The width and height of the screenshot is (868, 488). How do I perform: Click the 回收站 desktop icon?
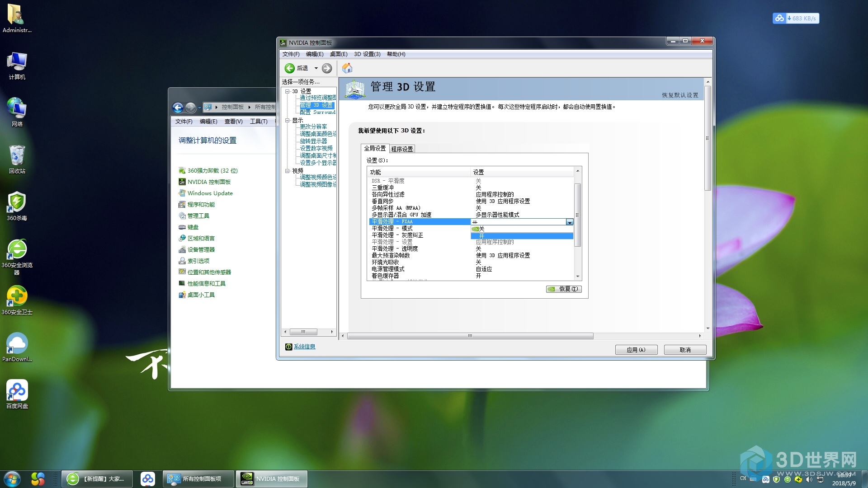tap(17, 160)
